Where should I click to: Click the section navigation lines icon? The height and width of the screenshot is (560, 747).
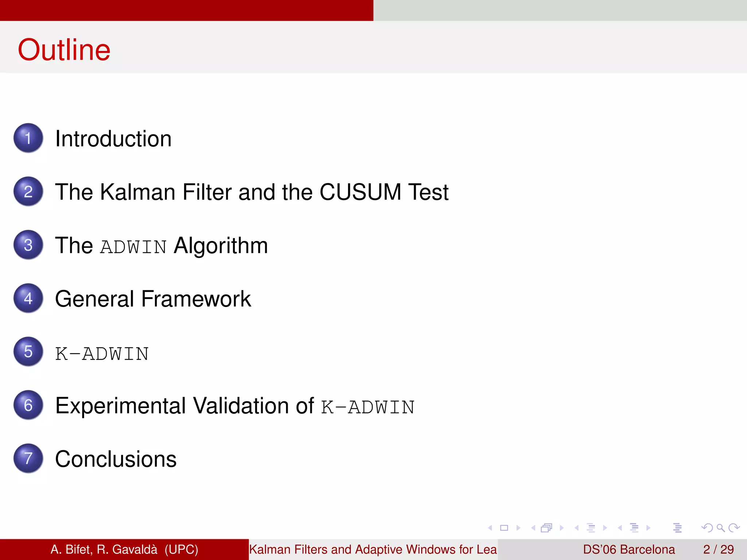point(634,528)
